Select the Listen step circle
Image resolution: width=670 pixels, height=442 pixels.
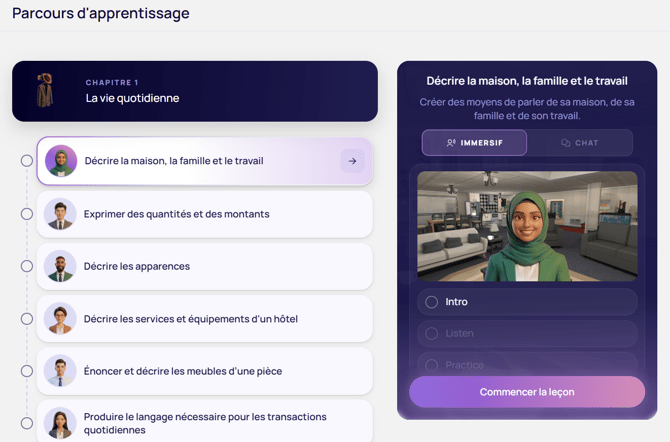click(x=432, y=333)
